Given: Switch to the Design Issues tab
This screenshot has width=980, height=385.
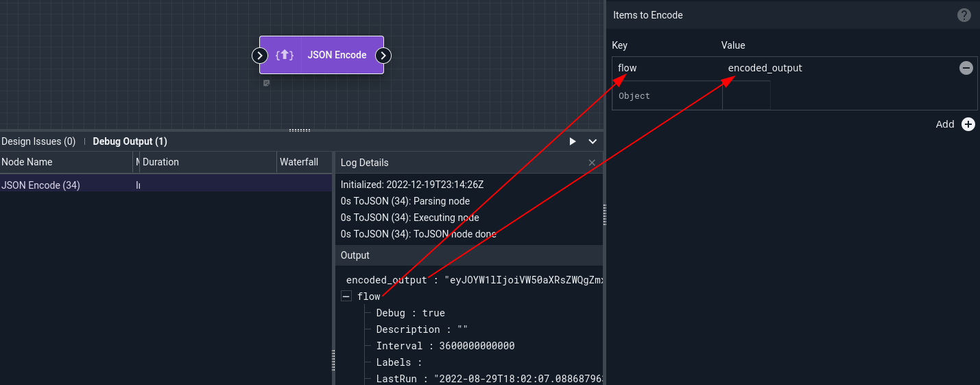Looking at the screenshot, I should [38, 141].
